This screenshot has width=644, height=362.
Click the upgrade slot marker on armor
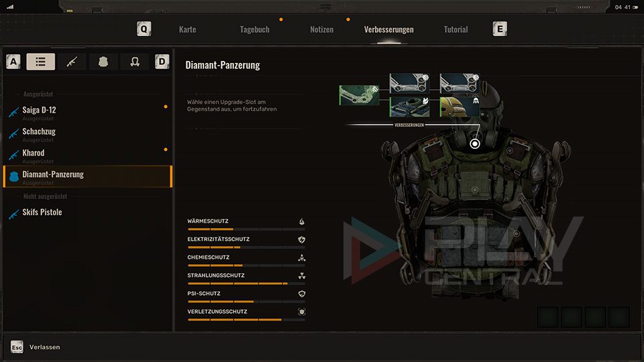coord(475,143)
